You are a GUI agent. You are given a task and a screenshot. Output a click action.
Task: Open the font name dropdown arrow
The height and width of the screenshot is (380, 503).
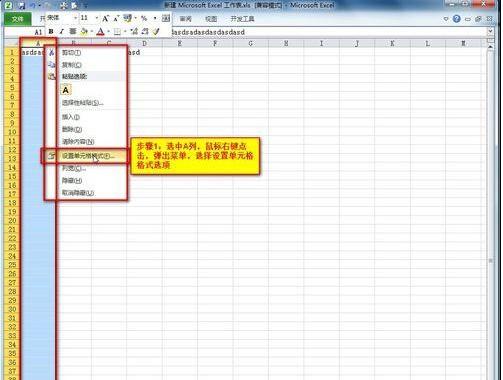point(76,18)
